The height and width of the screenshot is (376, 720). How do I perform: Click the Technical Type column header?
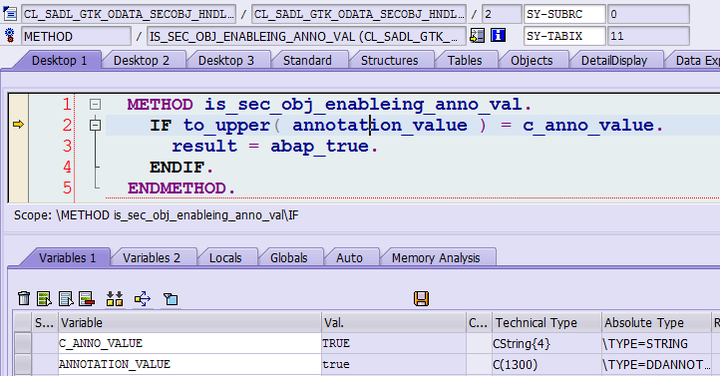click(x=546, y=323)
